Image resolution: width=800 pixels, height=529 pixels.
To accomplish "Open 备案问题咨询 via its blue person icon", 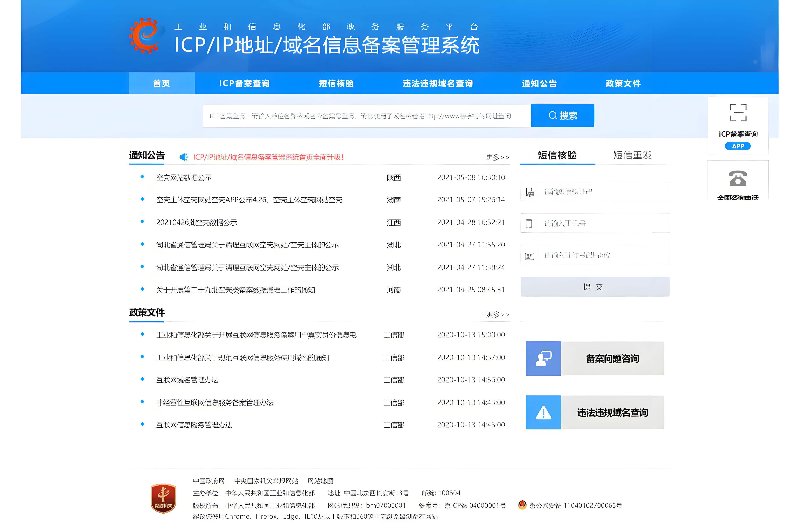I will (x=543, y=359).
